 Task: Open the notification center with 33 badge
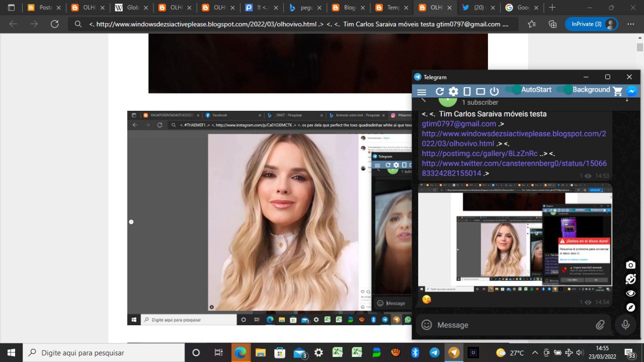coord(629,352)
